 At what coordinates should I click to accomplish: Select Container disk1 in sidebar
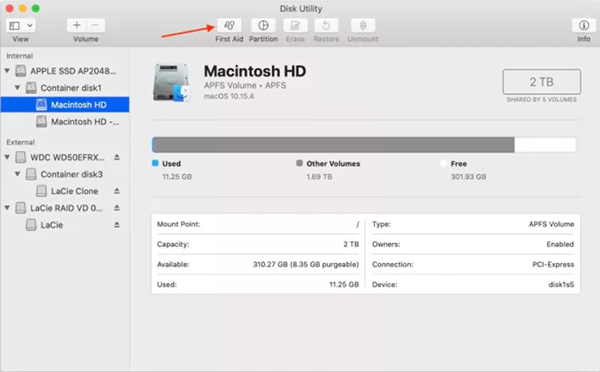[65, 88]
